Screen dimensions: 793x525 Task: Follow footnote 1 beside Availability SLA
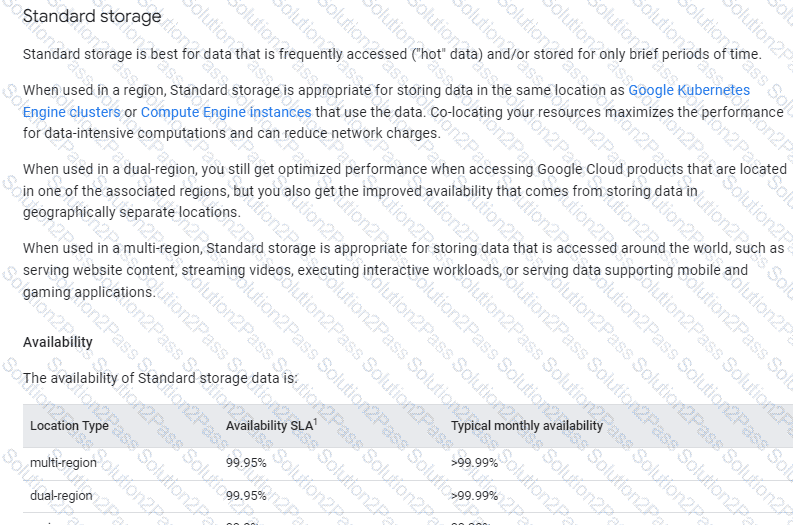pos(315,421)
